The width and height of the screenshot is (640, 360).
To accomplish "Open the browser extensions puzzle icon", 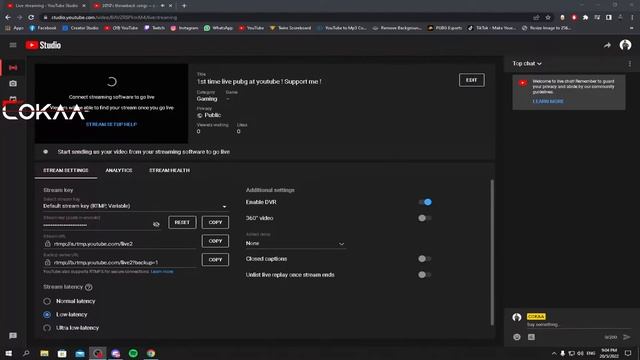I will [585, 18].
